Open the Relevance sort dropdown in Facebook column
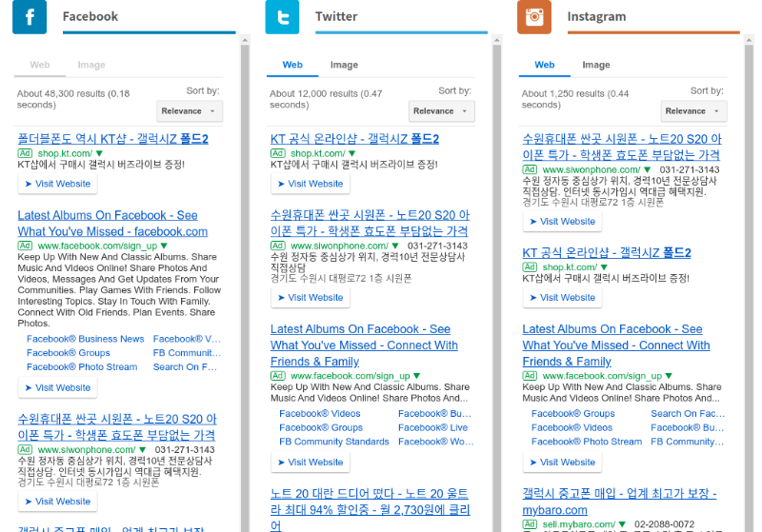 tap(190, 110)
